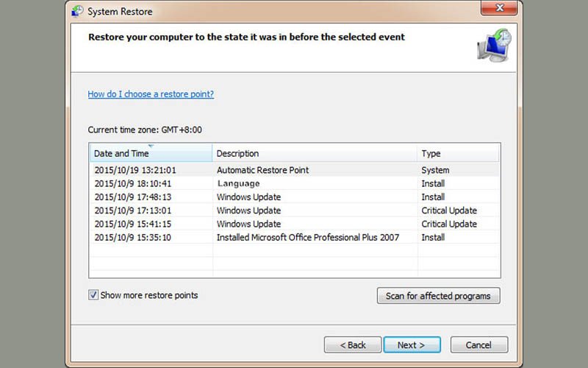The width and height of the screenshot is (588, 368).
Task: Sort by the Date and Time column
Action: [x=151, y=154]
